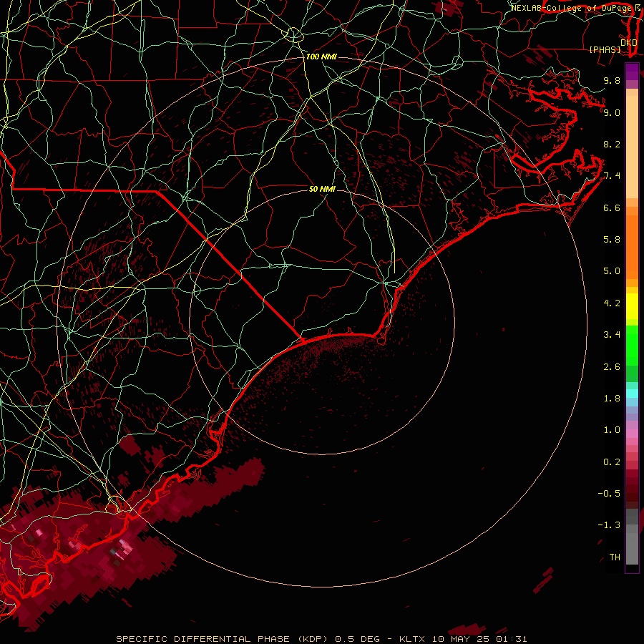Click the 4.2 value on the KDP scale
The width and height of the screenshot is (644, 644).
(x=612, y=303)
